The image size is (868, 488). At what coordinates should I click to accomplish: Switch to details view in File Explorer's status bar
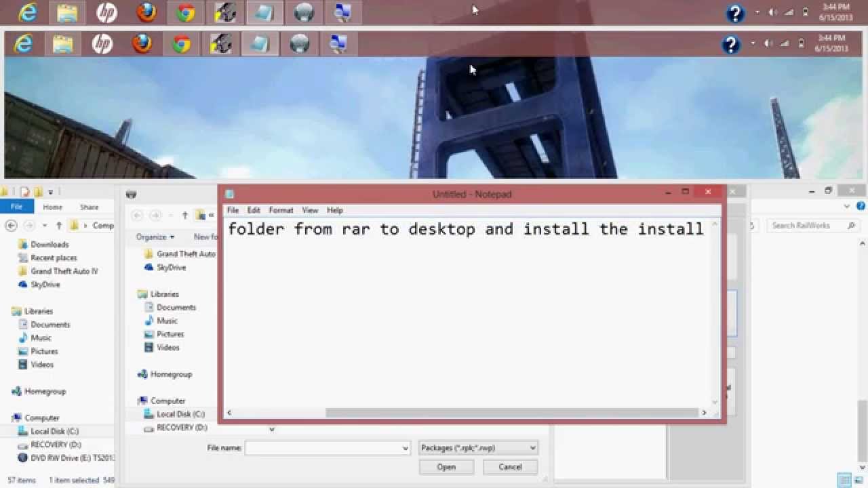click(x=843, y=480)
